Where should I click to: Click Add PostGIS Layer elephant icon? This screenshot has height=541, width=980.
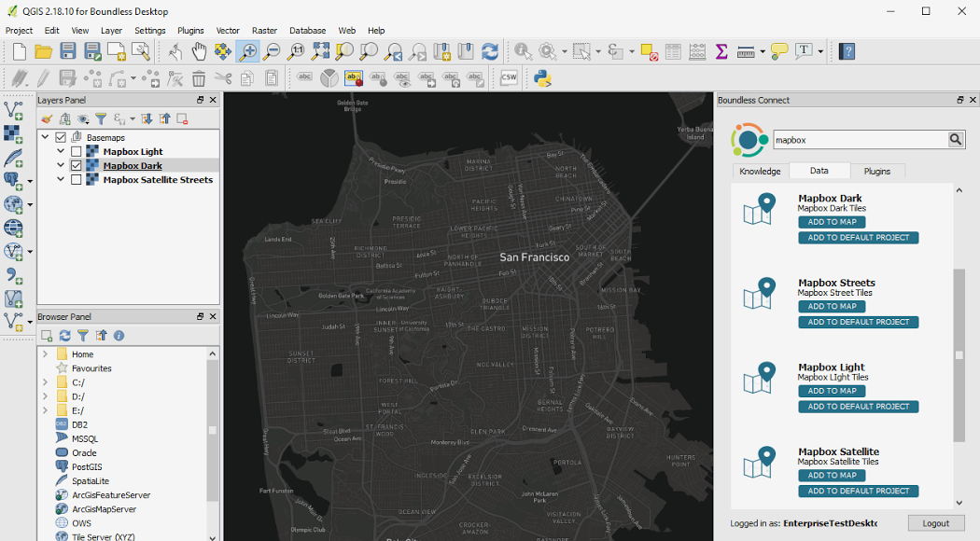click(x=13, y=181)
